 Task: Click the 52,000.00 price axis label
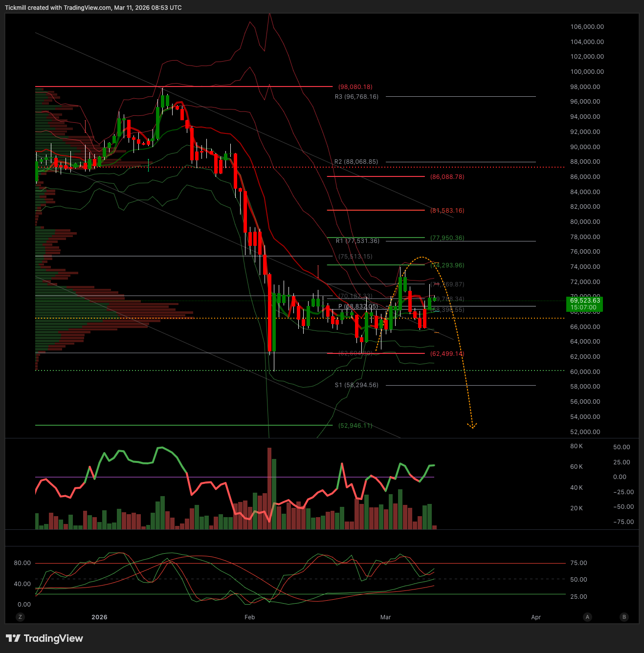tap(585, 432)
